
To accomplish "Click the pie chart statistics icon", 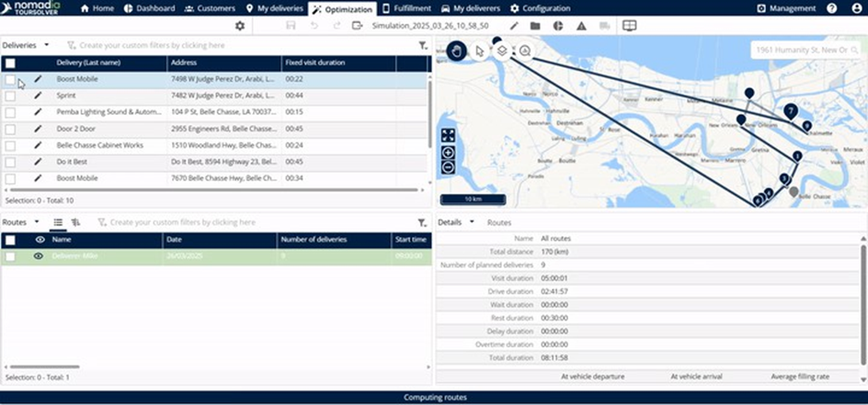I will pyautogui.click(x=558, y=26).
